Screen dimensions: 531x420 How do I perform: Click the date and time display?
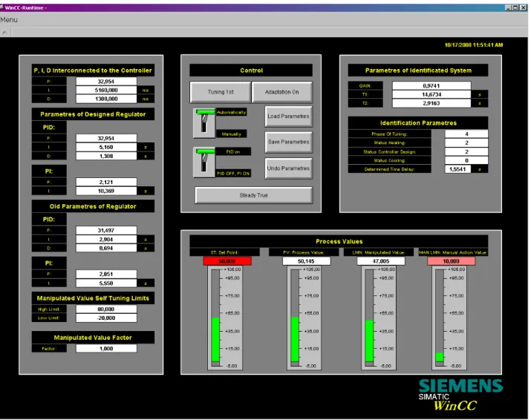(x=473, y=45)
